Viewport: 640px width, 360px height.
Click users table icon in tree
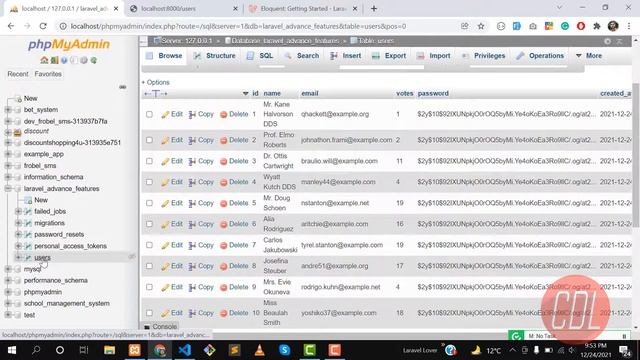pyautogui.click(x=28, y=258)
